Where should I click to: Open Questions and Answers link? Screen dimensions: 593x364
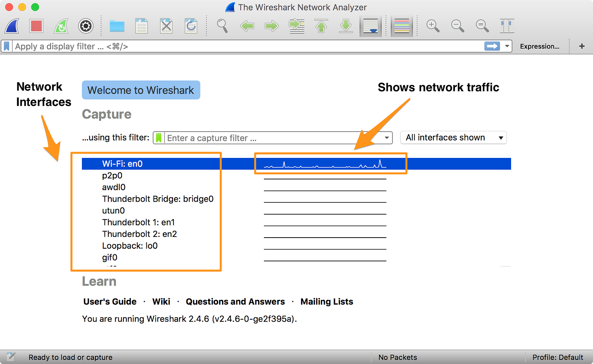coord(235,302)
